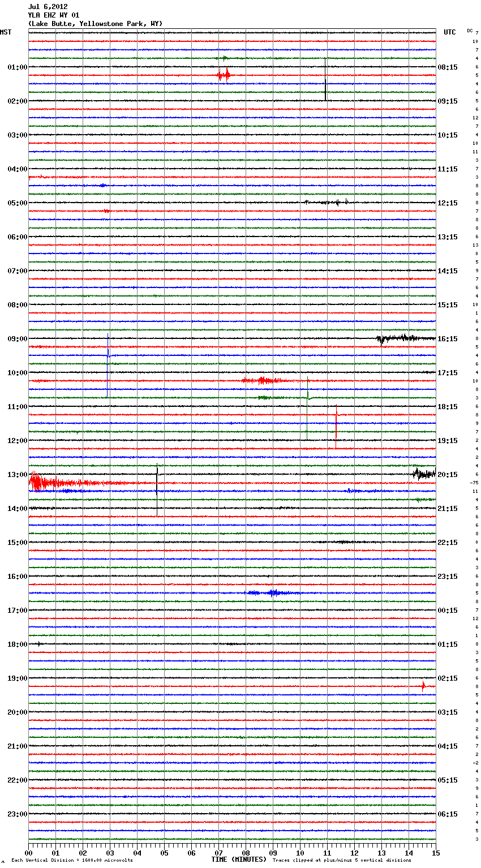Click the 08:15 UTC time label
This screenshot has width=481, height=868.
[x=448, y=67]
